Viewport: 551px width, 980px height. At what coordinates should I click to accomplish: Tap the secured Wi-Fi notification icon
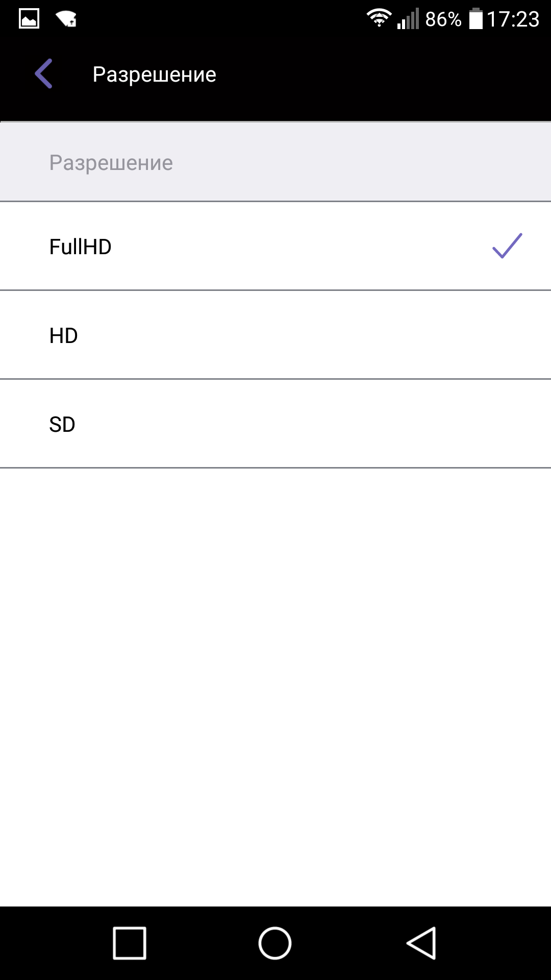click(66, 19)
